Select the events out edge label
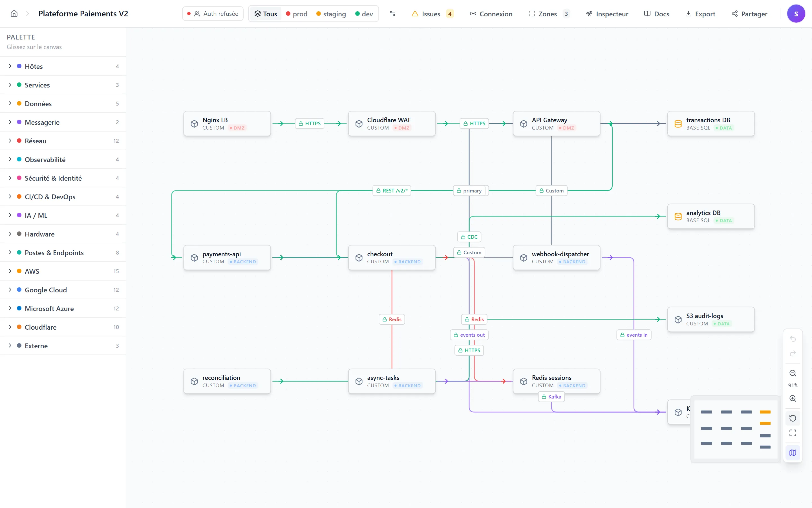 coord(469,335)
